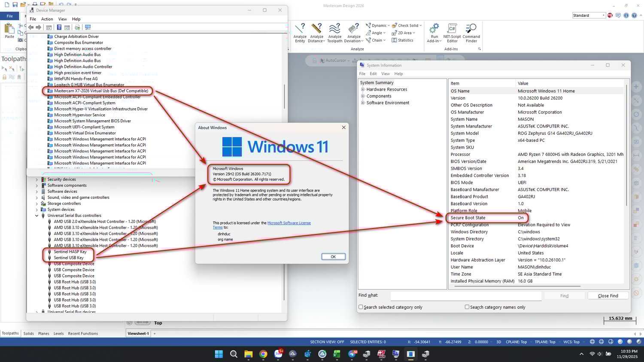Click the Mastercam 2026 taskbar icon
This screenshot has height=362, width=644.
coord(381,354)
